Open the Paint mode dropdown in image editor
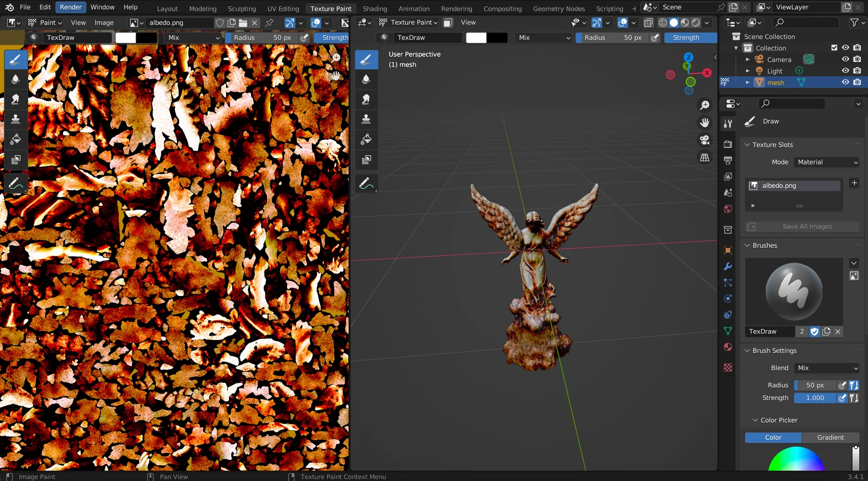 (45, 22)
